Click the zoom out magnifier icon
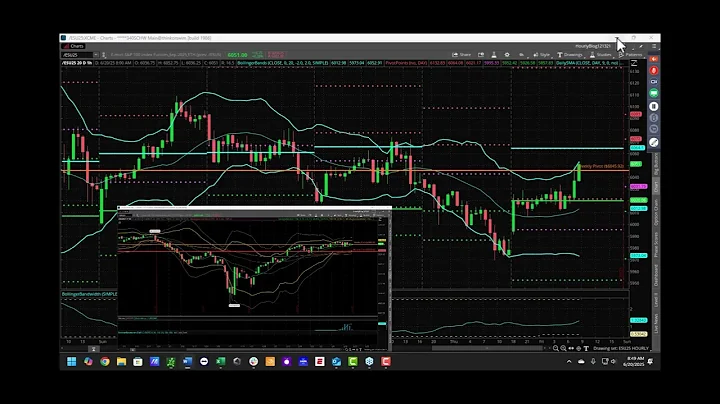This screenshot has width=720, height=404. (x=556, y=348)
